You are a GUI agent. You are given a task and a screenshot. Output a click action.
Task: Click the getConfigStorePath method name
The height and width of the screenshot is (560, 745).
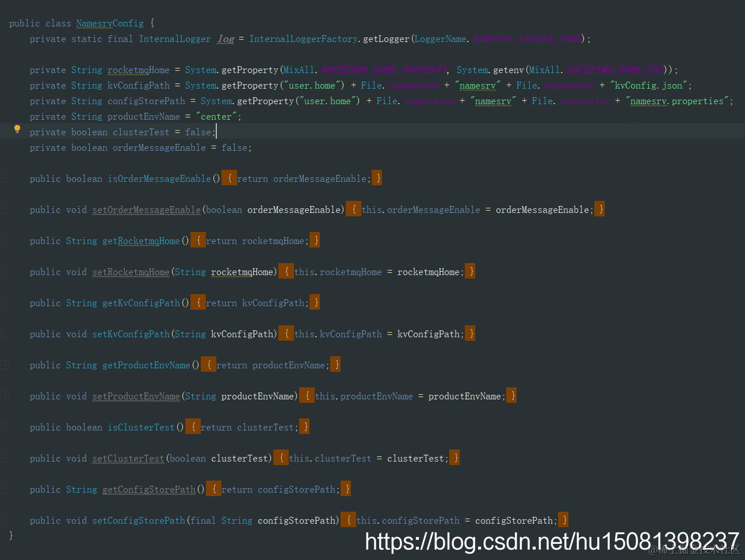coord(149,489)
